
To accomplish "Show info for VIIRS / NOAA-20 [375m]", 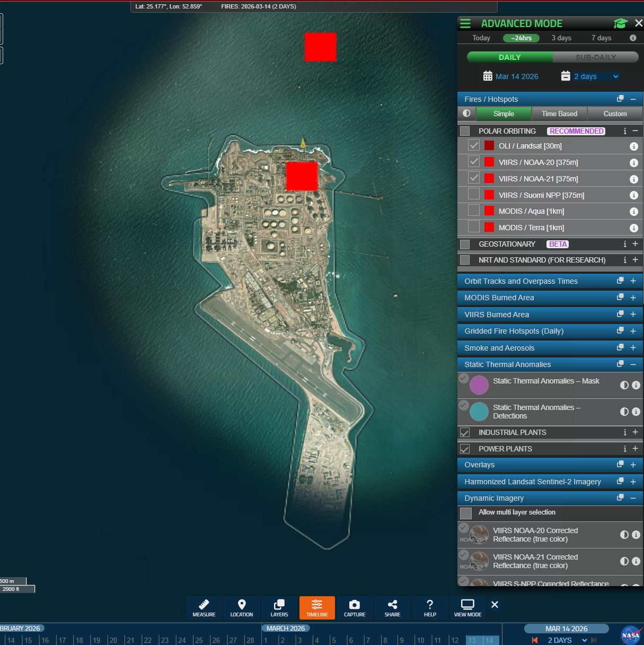I will (x=633, y=163).
